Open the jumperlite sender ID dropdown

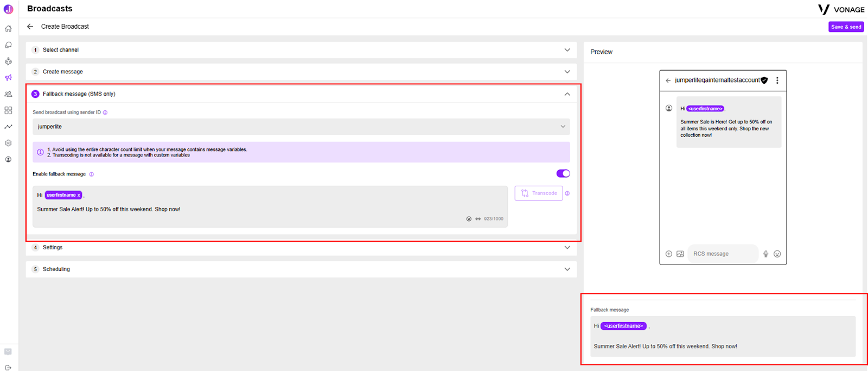(301, 127)
